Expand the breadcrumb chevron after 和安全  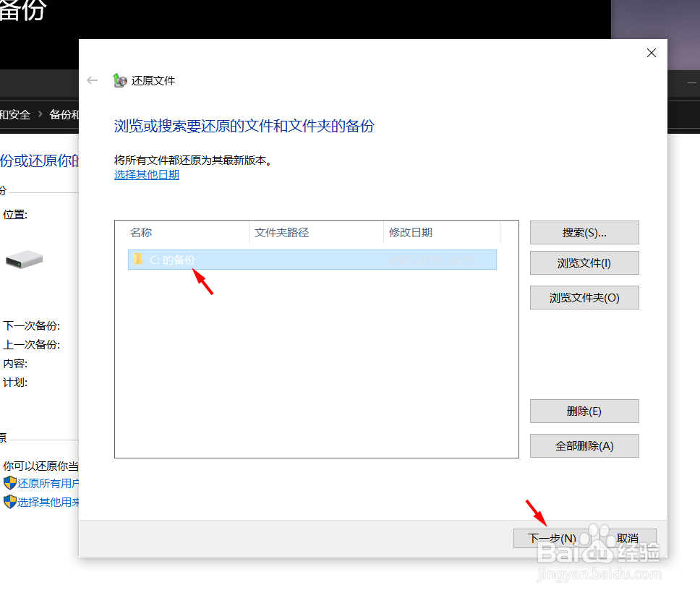(x=41, y=114)
